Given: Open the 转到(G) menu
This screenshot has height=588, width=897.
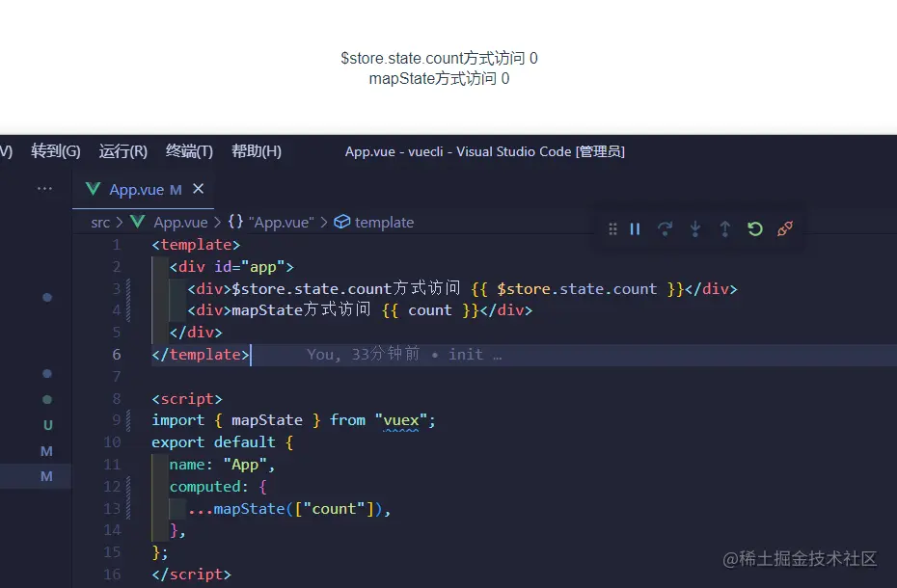Looking at the screenshot, I should (x=56, y=151).
